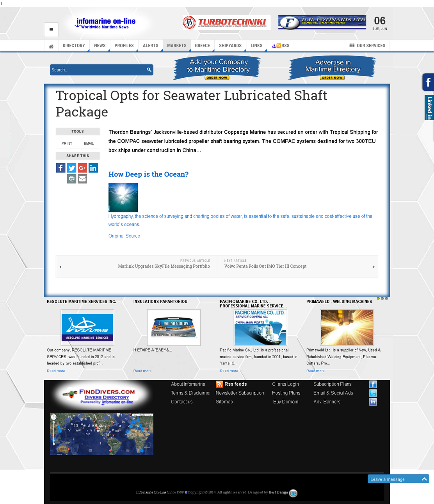434x504 pixels.
Task: Read more about Pacific Marine Co
Action: pos(229,371)
